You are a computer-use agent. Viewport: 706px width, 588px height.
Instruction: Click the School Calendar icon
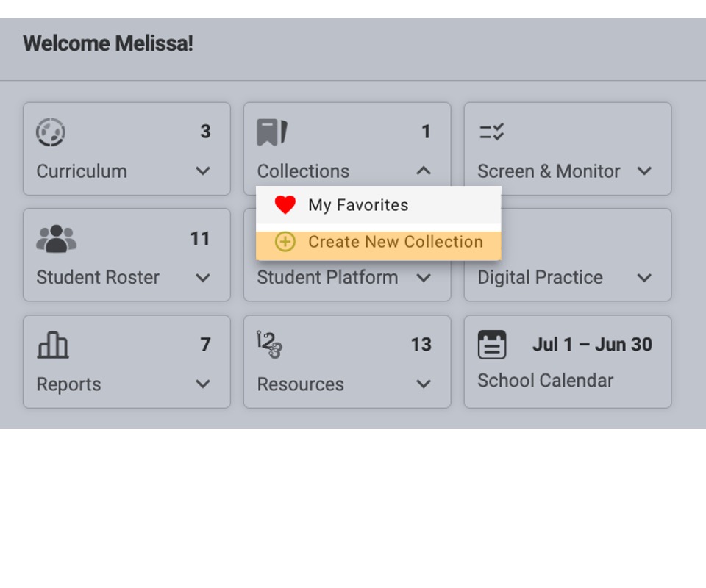tap(492, 345)
